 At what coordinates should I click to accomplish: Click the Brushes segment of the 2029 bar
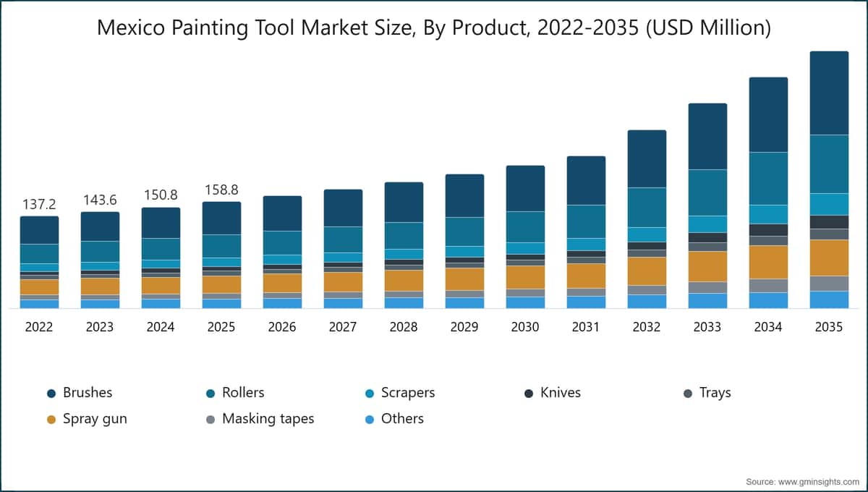coord(464,196)
